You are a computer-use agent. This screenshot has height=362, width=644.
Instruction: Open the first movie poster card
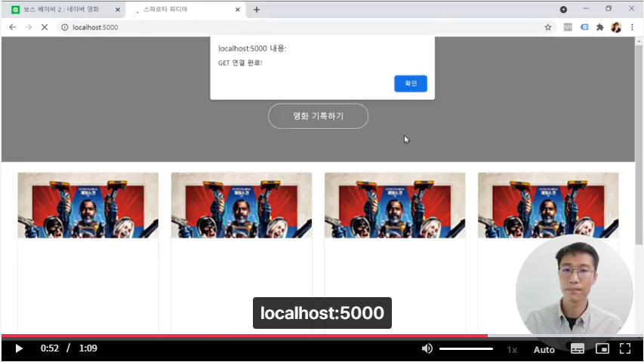[x=88, y=205]
